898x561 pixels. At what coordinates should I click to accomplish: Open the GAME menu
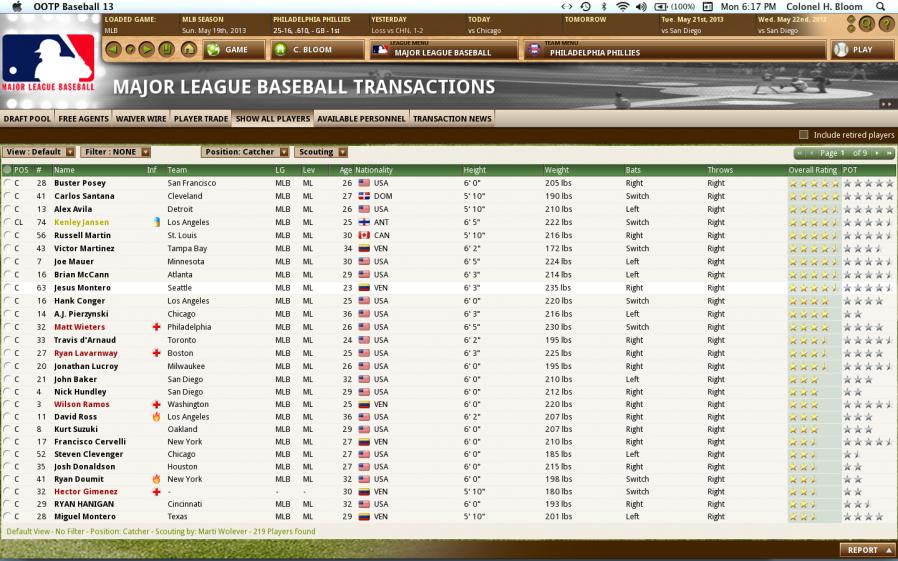click(234, 50)
